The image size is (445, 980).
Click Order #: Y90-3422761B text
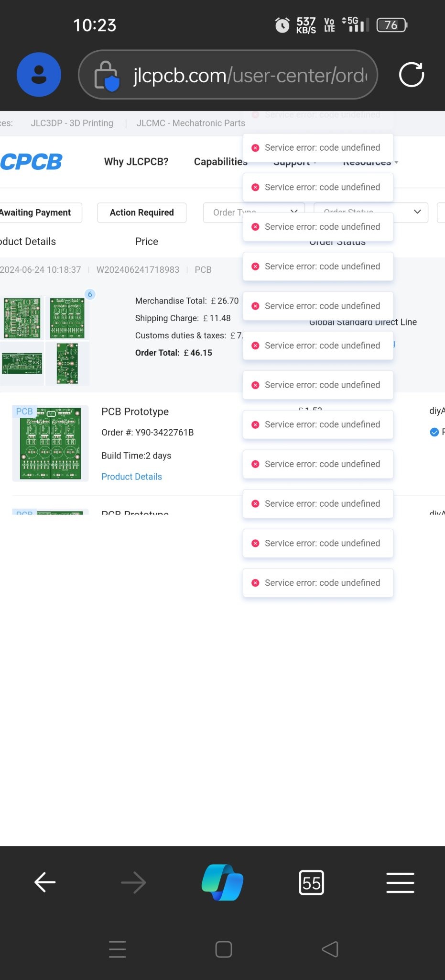(148, 433)
